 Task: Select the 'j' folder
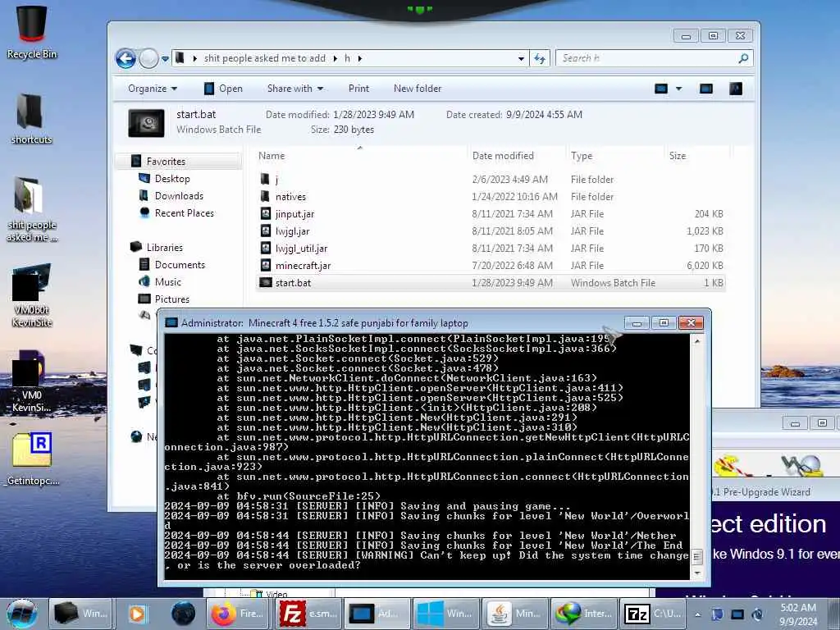(x=491, y=180)
